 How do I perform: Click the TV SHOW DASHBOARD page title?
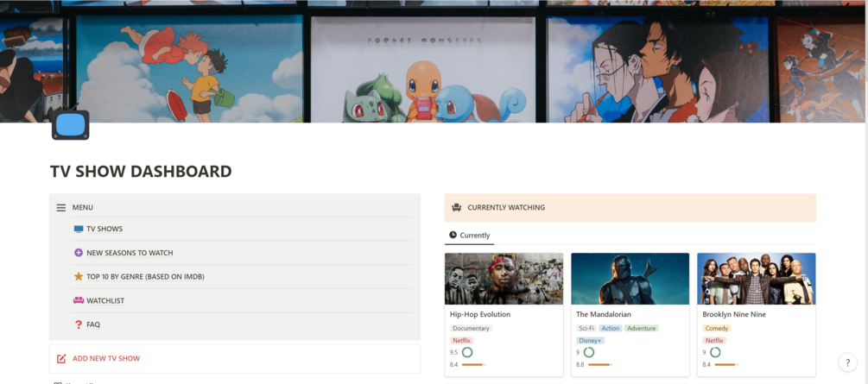click(141, 172)
